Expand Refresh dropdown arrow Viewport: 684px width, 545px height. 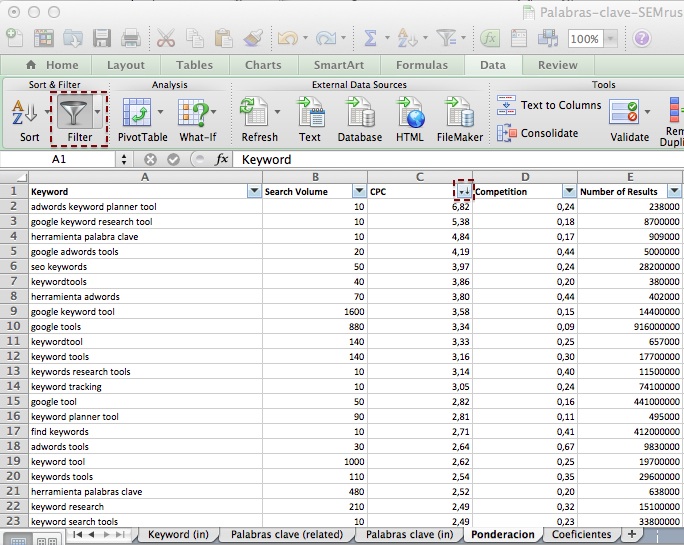277,112
